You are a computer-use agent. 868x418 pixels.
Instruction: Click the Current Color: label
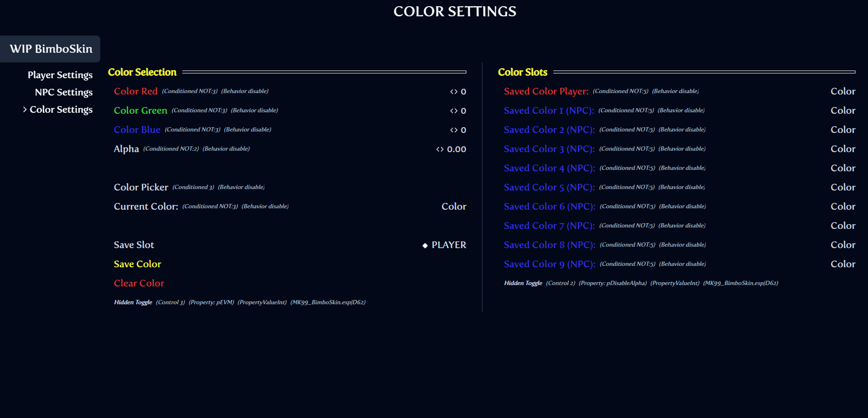click(146, 206)
